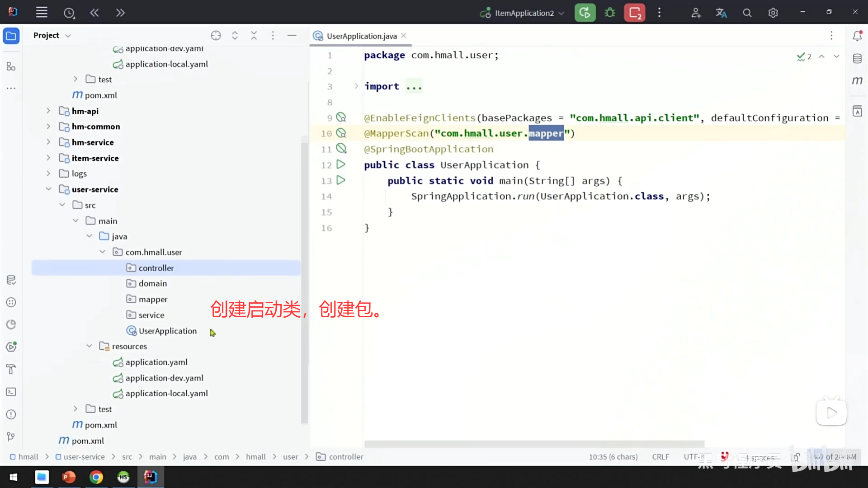The height and width of the screenshot is (488, 868).
Task: Collapse the user-service module node
Action: point(48,189)
